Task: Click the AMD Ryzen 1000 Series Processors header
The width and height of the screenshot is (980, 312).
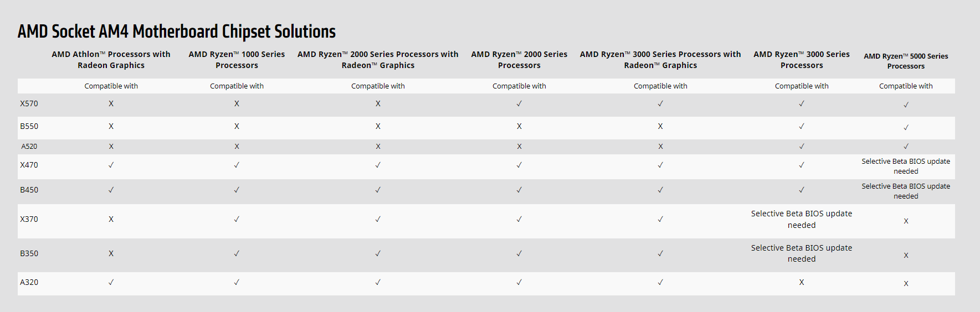Action: coord(237,60)
